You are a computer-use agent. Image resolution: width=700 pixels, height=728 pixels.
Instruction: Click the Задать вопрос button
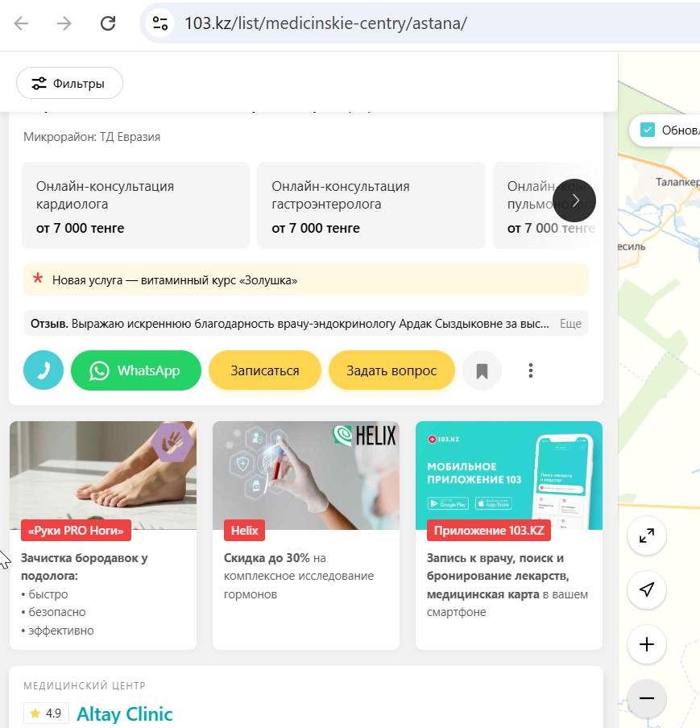pos(391,370)
